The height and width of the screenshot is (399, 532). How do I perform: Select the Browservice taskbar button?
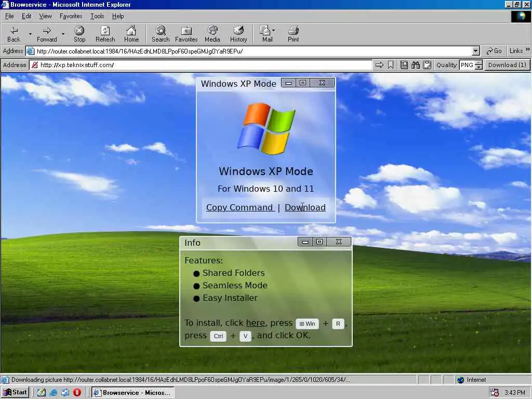coord(133,393)
